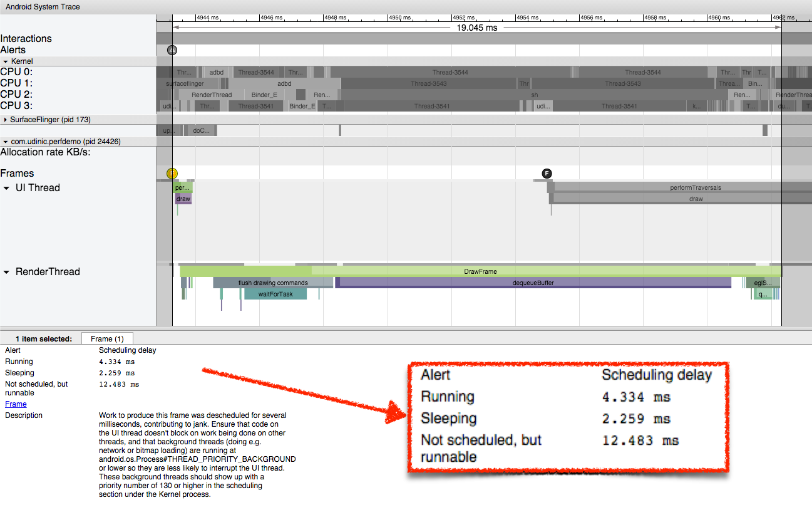Select the purple draw slice in UI Thread
Image resolution: width=812 pixels, height=532 pixels.
click(183, 199)
